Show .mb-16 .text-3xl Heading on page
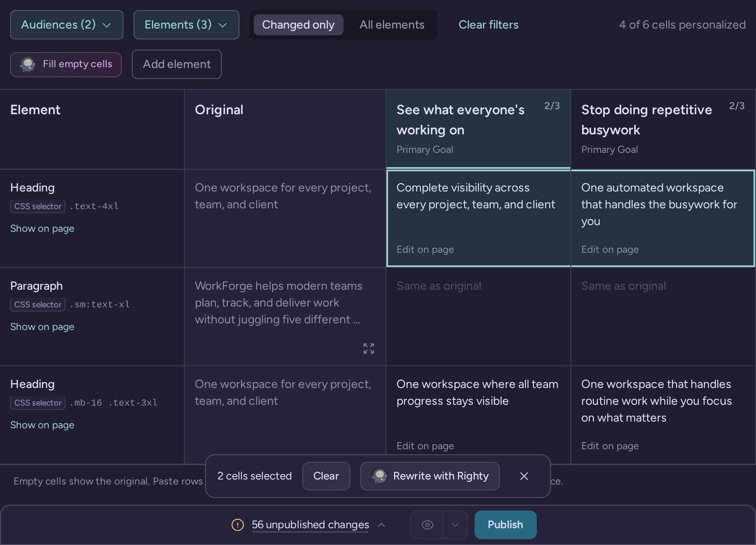 pos(42,425)
